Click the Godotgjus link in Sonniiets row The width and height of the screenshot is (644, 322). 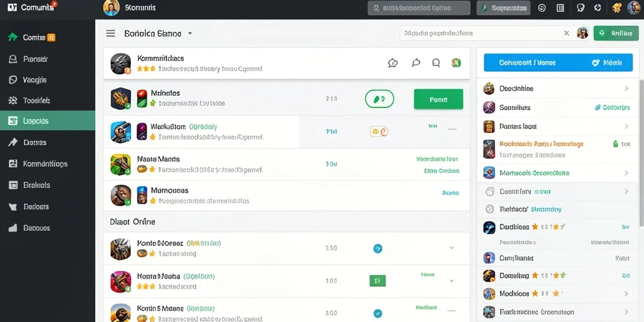click(613, 108)
